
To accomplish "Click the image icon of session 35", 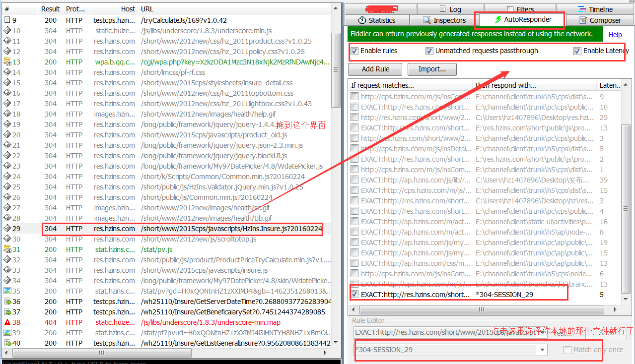I will point(7,291).
